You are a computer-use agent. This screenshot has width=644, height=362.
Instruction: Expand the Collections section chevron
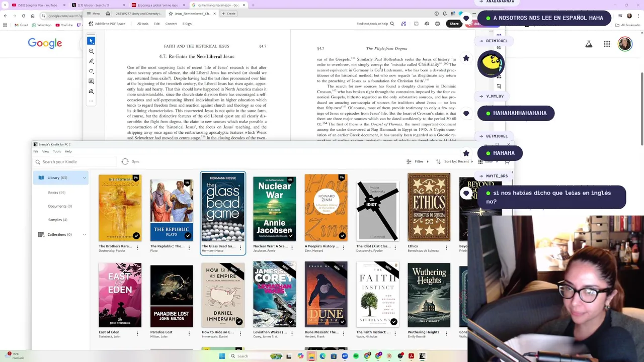(84, 234)
